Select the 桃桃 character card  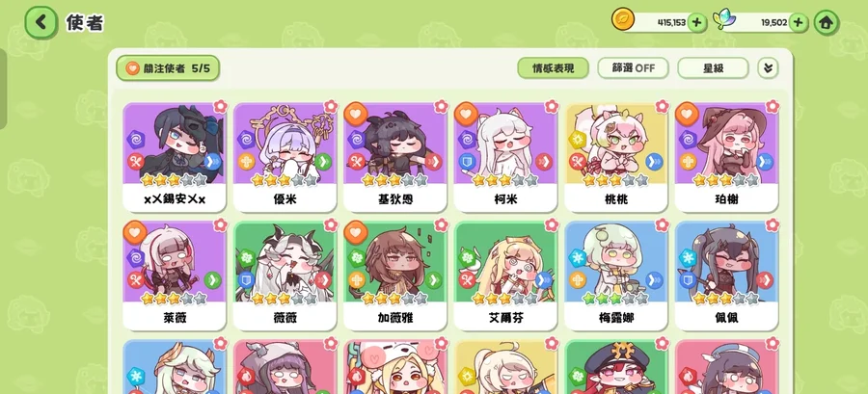click(616, 157)
